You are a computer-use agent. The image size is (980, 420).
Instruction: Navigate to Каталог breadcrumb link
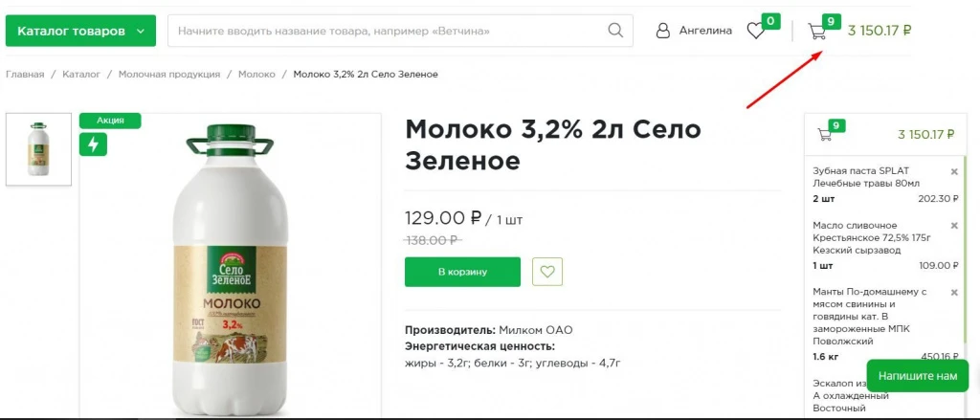(81, 74)
